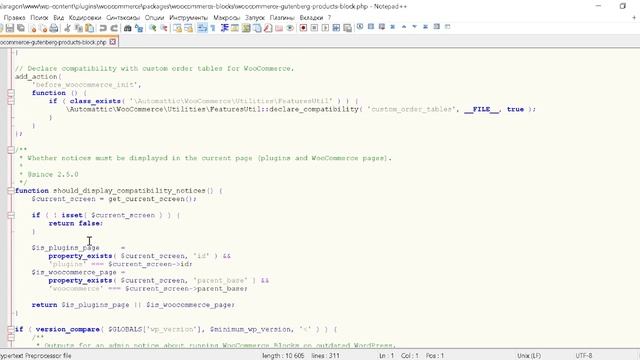This screenshot has height=360, width=640.
Task: Collapse the class_exists if block fold
Action: (x=11, y=101)
